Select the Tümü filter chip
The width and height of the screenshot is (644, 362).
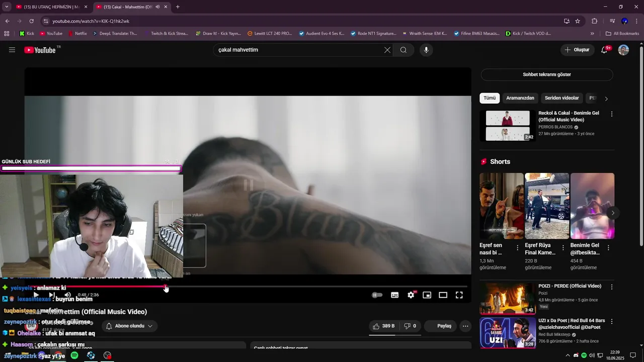[490, 98]
